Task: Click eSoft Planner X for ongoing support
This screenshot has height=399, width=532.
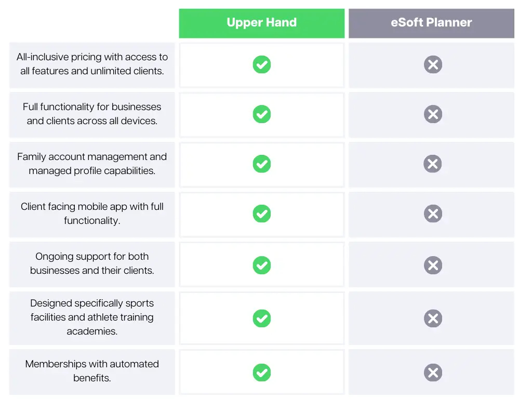Action: 433,265
